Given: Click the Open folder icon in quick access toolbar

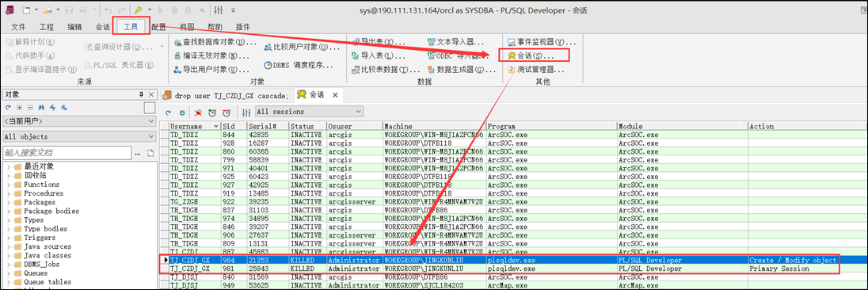Looking at the screenshot, I should pos(48,10).
